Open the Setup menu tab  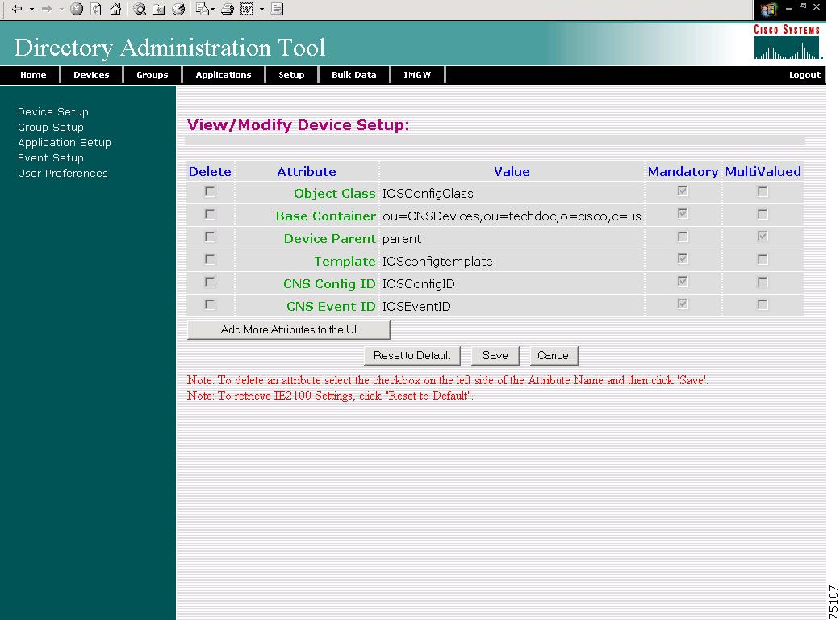291,74
